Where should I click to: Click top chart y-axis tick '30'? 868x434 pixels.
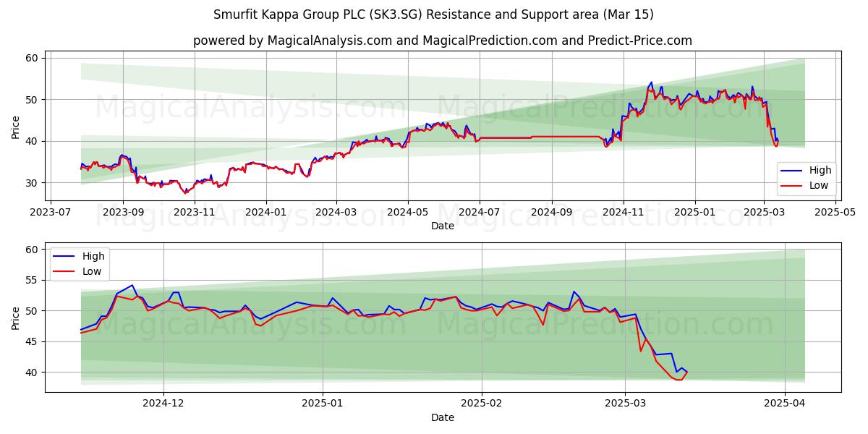click(33, 183)
